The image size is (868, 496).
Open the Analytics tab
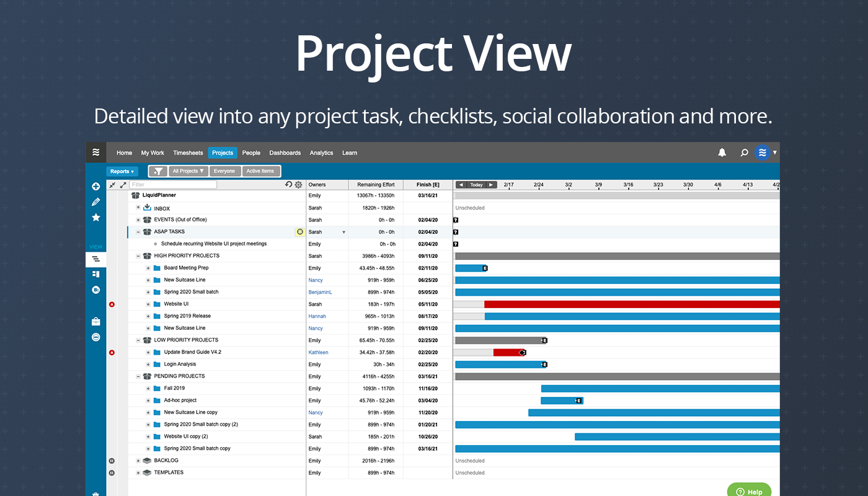pyautogui.click(x=321, y=153)
